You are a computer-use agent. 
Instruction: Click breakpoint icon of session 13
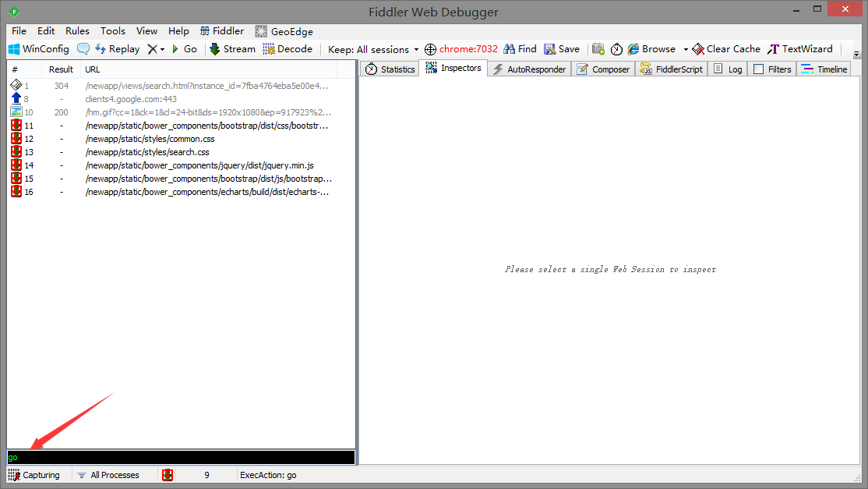point(16,152)
